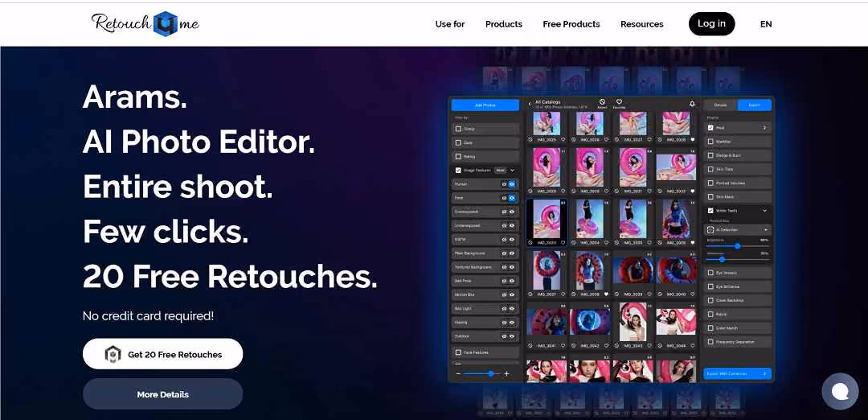This screenshot has height=420, width=868.
Task: Click the crossed-eye hide icon in the Overexposed row
Action: [504, 212]
